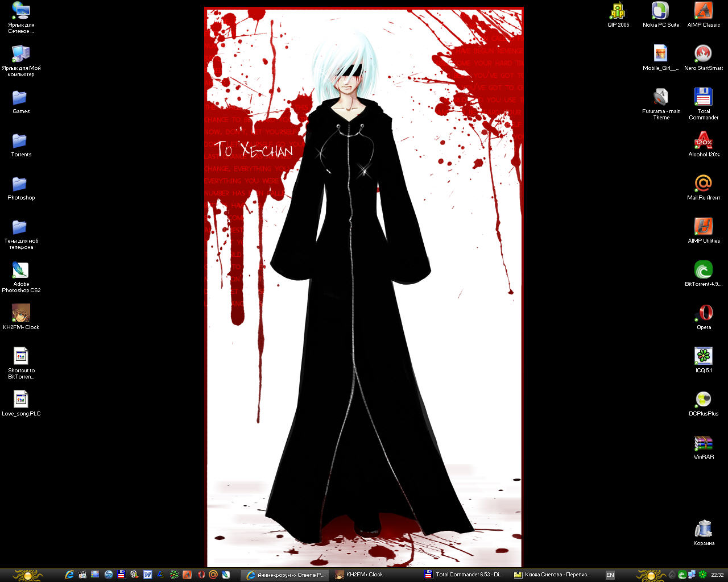The width and height of the screenshot is (728, 582).
Task: Click Show Desktop quick launch icon
Action: click(x=95, y=575)
